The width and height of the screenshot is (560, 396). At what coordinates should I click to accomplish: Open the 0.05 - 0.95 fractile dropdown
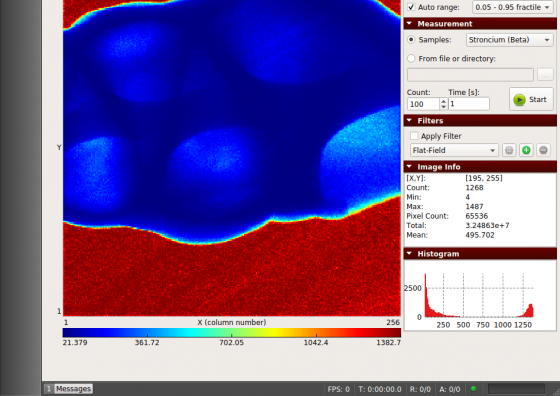pyautogui.click(x=513, y=7)
